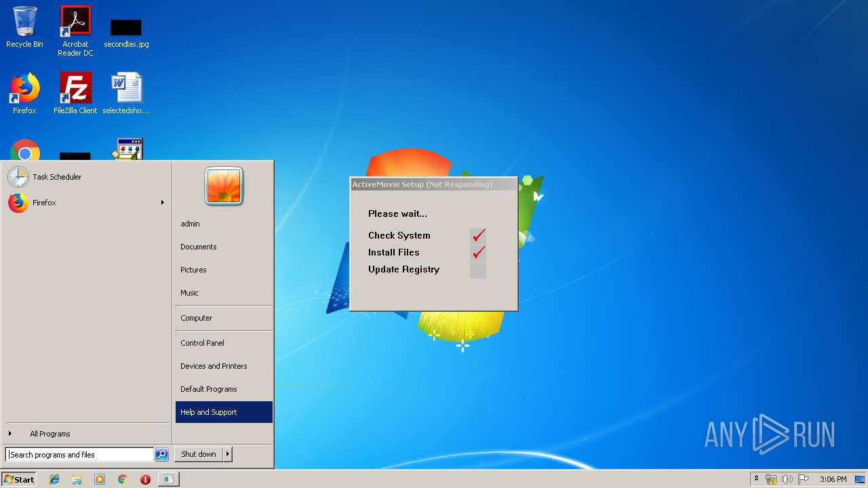This screenshot has height=488, width=868.
Task: Open Action Center flag icon
Action: [x=804, y=479]
